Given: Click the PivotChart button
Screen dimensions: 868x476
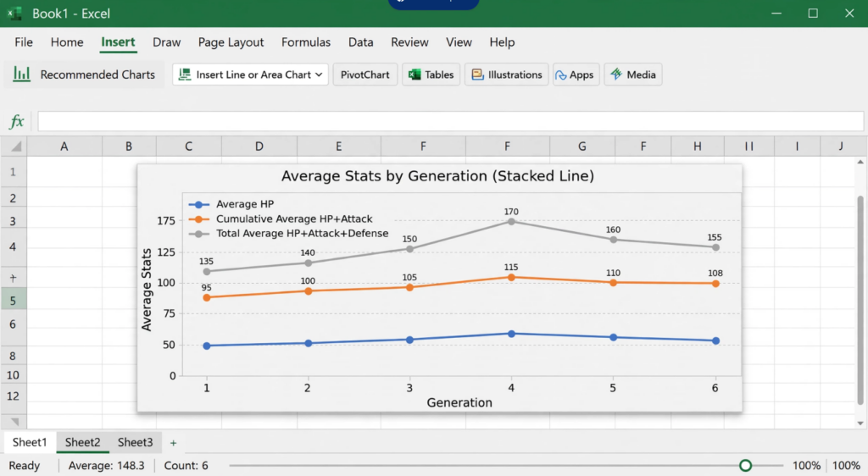Looking at the screenshot, I should [364, 75].
